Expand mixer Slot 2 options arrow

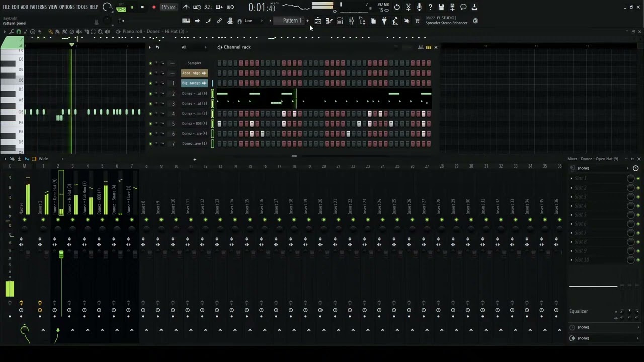pyautogui.click(x=571, y=188)
